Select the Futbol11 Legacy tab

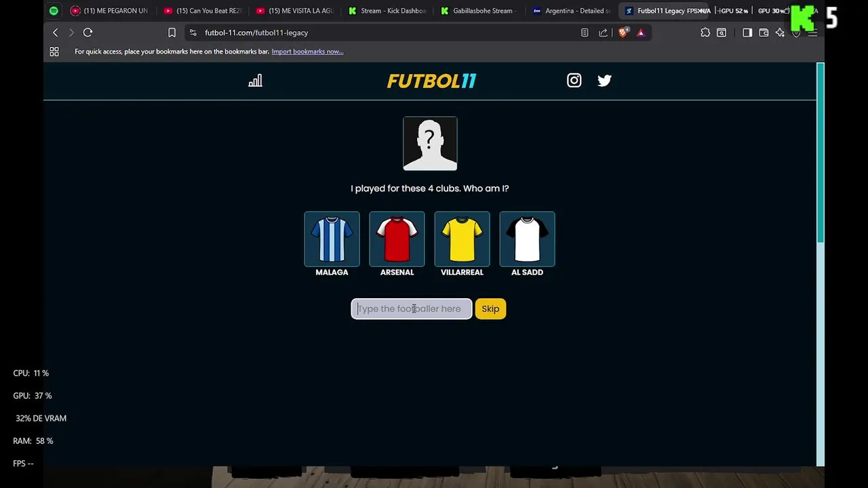(664, 11)
